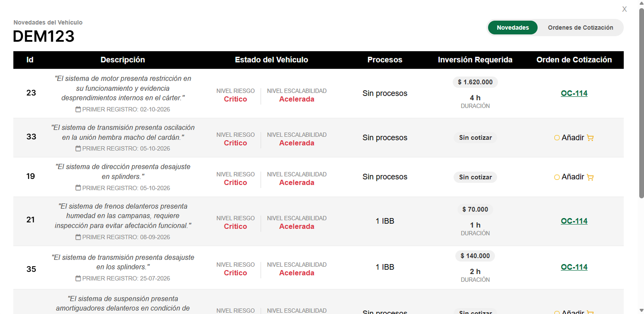
Task: Click the Descripción column header
Action: [123, 60]
